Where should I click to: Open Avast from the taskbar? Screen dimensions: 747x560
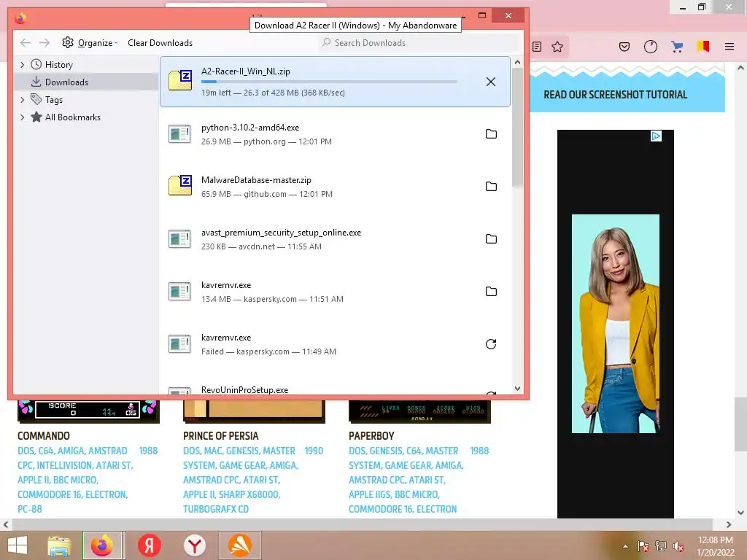[240, 545]
